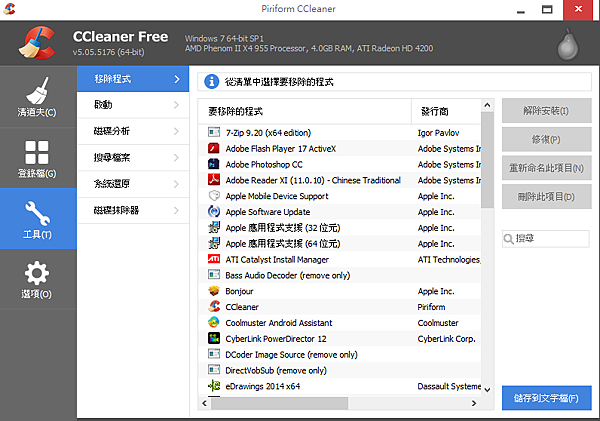Viewport: 600px width, 421px height.
Task: Click the 刪除此項目 (Delete) button
Action: pyautogui.click(x=546, y=197)
